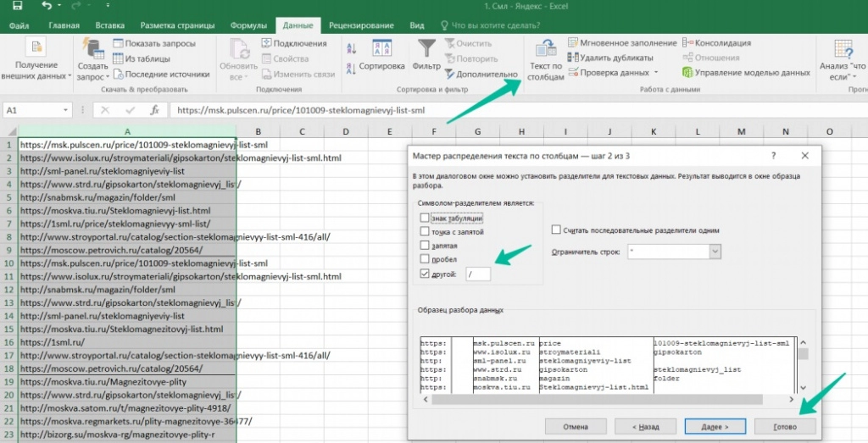Click Проверка данных
The height and width of the screenshot is (443, 868).
[x=609, y=73]
